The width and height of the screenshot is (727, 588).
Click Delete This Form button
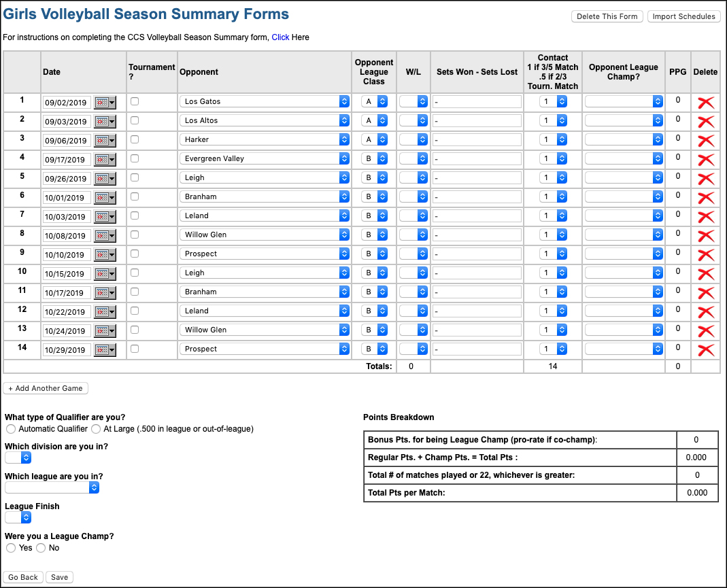point(607,16)
